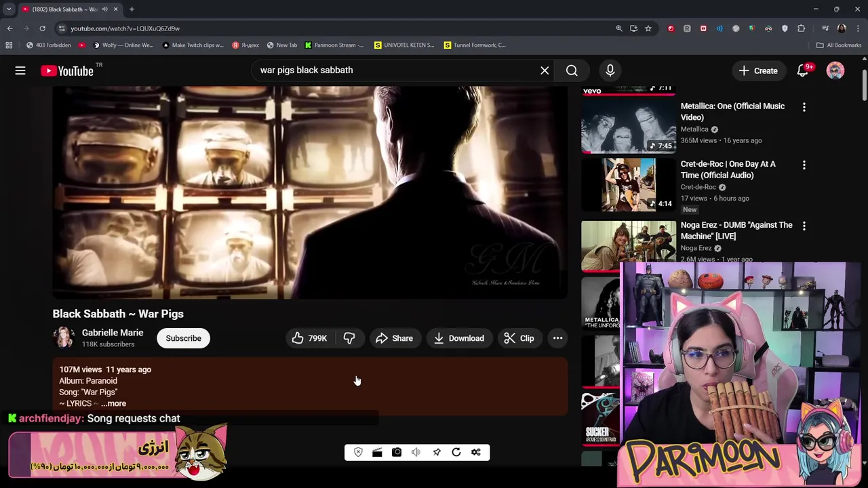Open the 403 Forbidden bookmark

[x=48, y=45]
